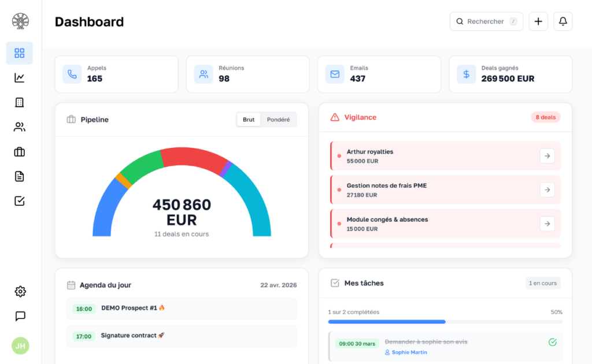The height and width of the screenshot is (364, 592).
Task: Open the settings gear in sidebar
Action: point(20,291)
